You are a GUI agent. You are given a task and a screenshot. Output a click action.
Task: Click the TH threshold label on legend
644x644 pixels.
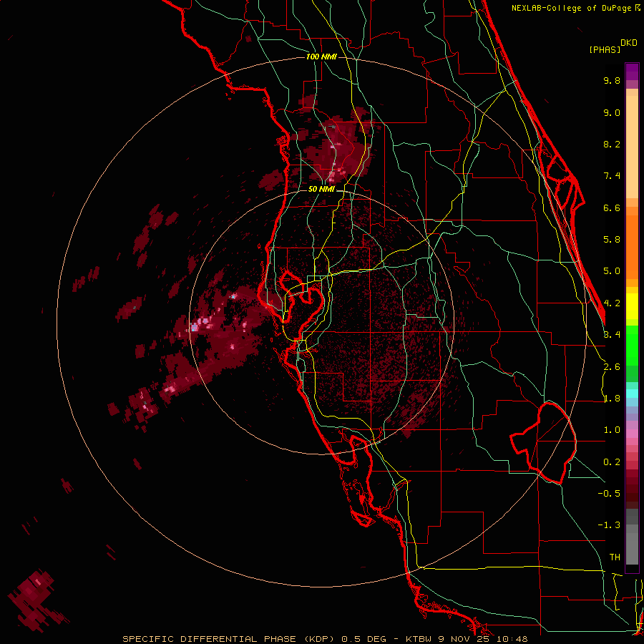click(x=615, y=557)
